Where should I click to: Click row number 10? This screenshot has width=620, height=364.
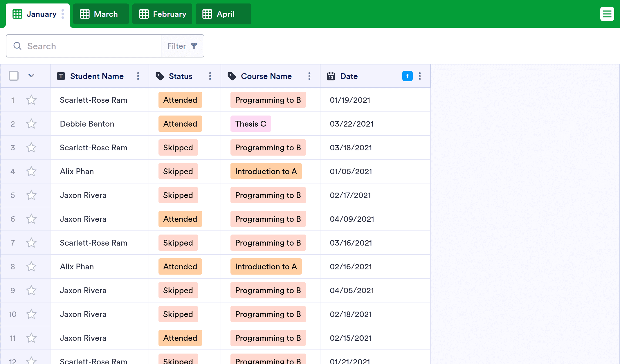12,314
